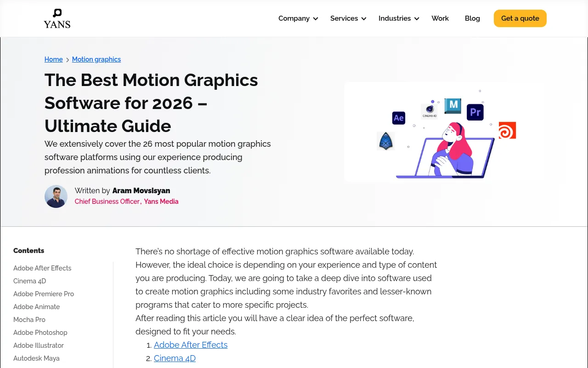
Task: Jump to Adobe Photoshop in Contents
Action: [40, 333]
